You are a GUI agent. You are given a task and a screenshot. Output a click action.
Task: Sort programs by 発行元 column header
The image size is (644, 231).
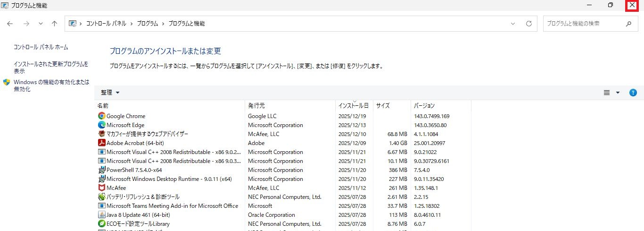(x=256, y=106)
